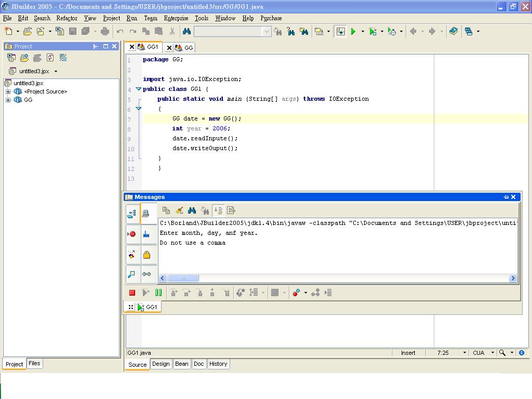
Task: Open the Enterprise menu
Action: point(176,18)
